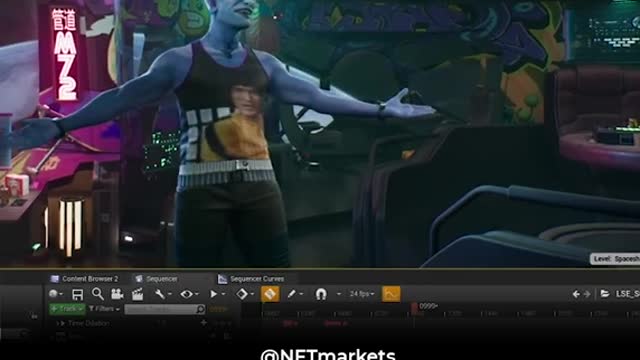Click the green add Track button

[67, 309]
